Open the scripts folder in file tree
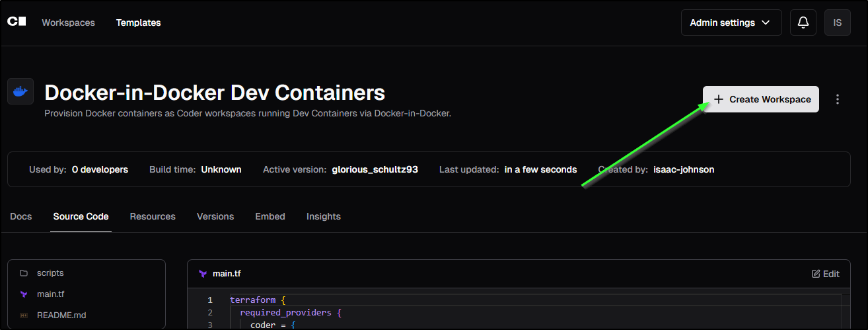Image resolution: width=868 pixels, height=330 pixels. tap(50, 272)
